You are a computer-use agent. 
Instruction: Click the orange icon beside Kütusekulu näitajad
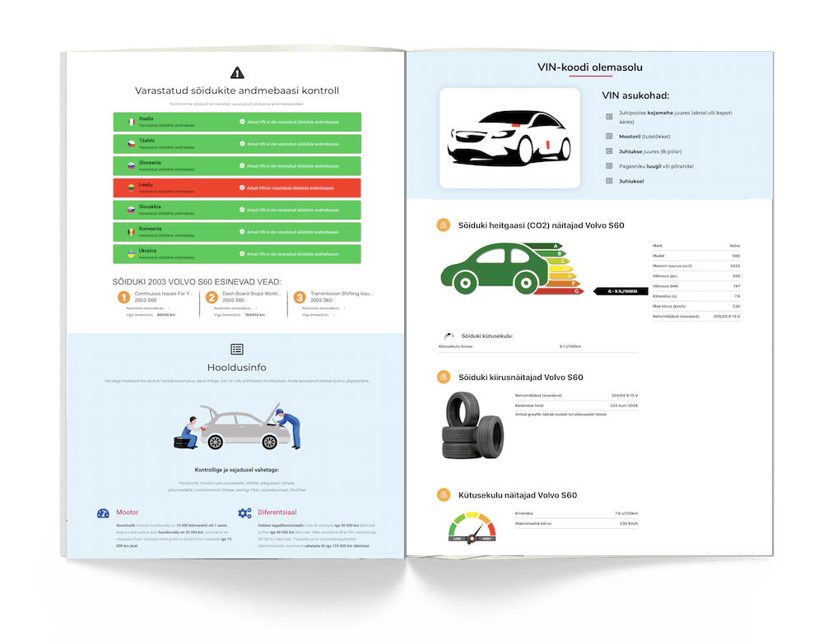(444, 494)
